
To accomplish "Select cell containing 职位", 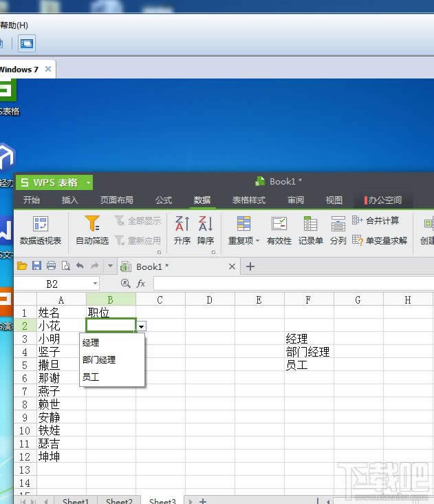I will pos(111,313).
